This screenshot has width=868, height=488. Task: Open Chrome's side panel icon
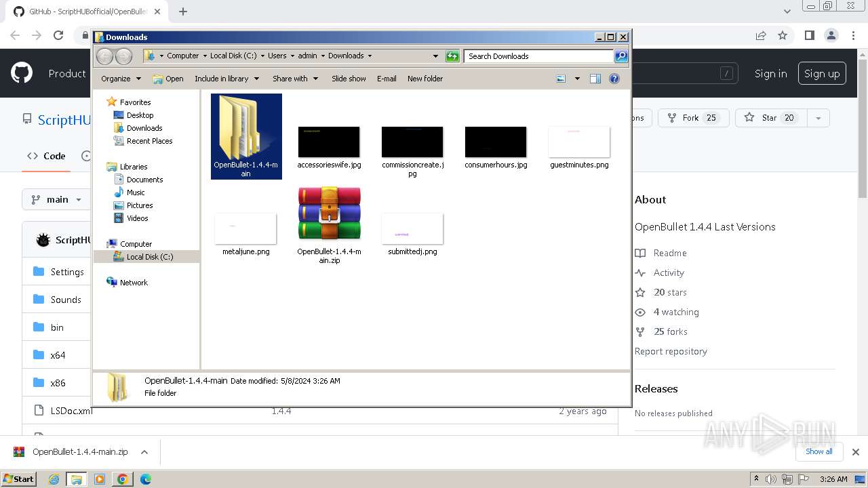point(809,35)
